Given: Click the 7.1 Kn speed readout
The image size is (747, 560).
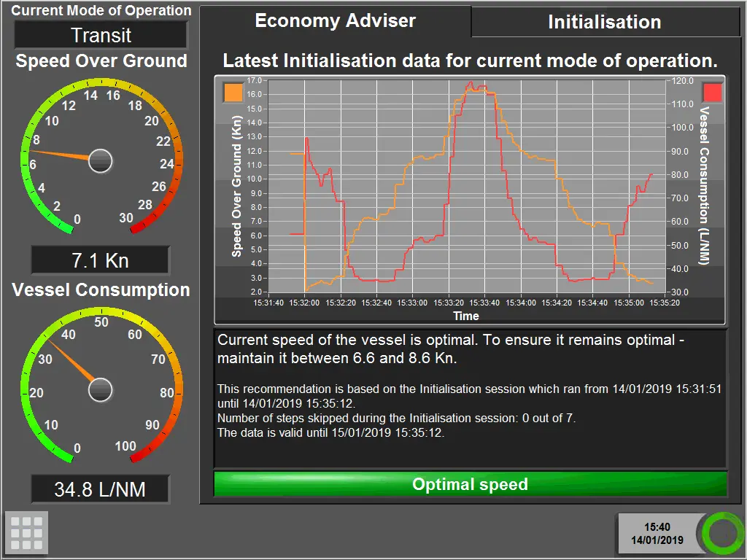Looking at the screenshot, I should click(101, 260).
